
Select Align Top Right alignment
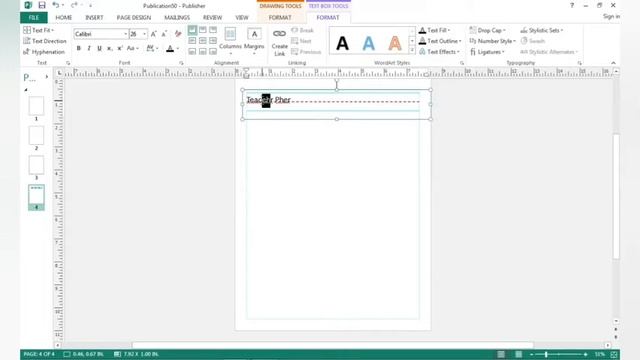click(213, 30)
